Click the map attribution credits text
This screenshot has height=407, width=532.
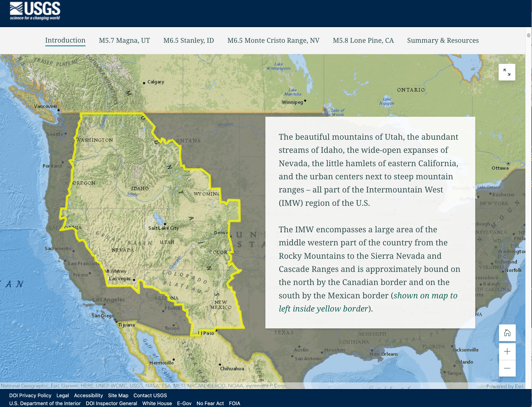click(144, 386)
